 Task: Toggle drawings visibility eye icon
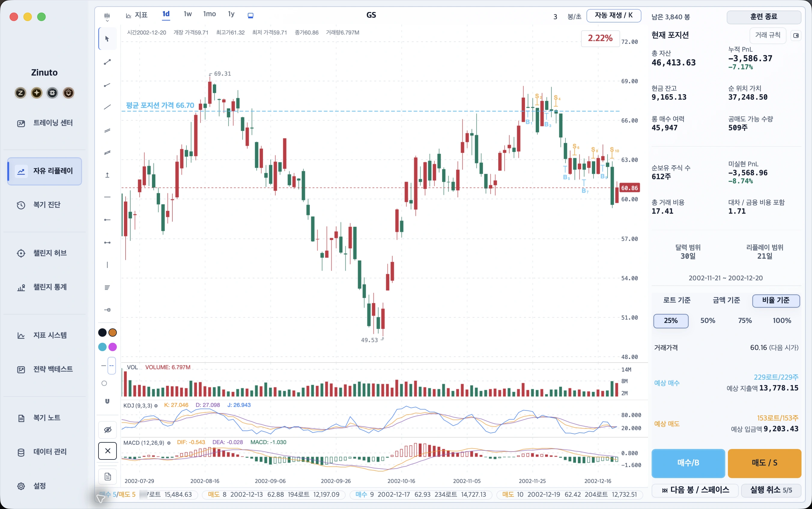click(x=108, y=429)
